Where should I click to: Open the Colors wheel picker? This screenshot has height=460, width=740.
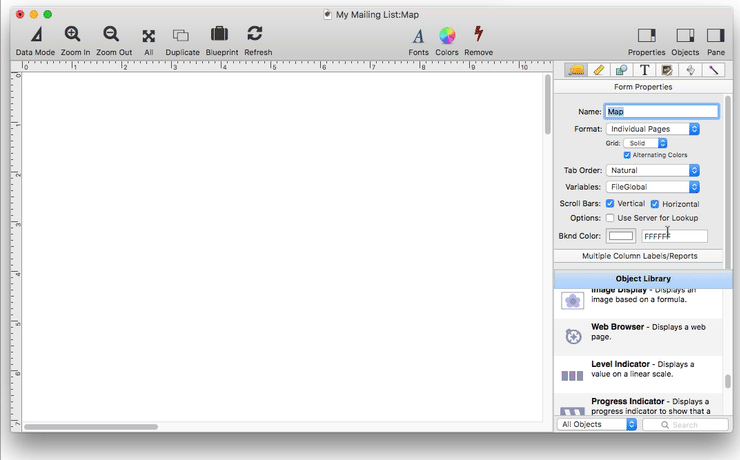point(447,35)
